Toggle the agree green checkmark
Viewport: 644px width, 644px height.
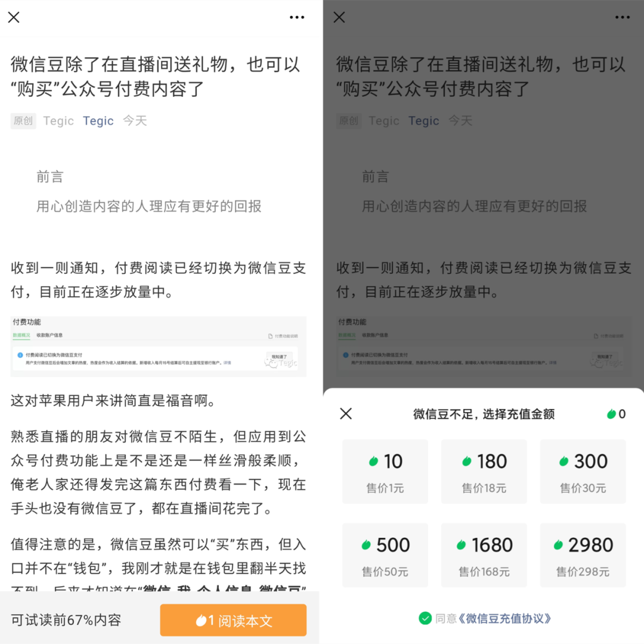point(425,618)
